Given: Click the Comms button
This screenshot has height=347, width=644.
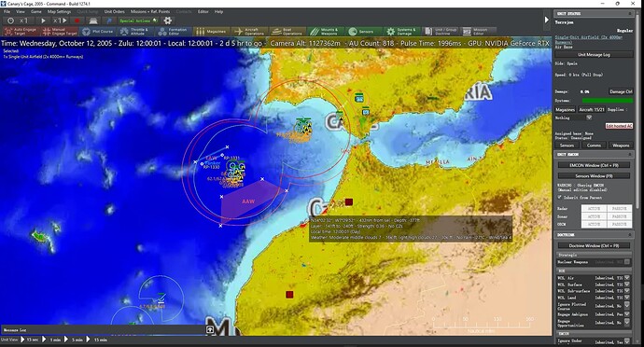Looking at the screenshot, I should click(x=594, y=146).
